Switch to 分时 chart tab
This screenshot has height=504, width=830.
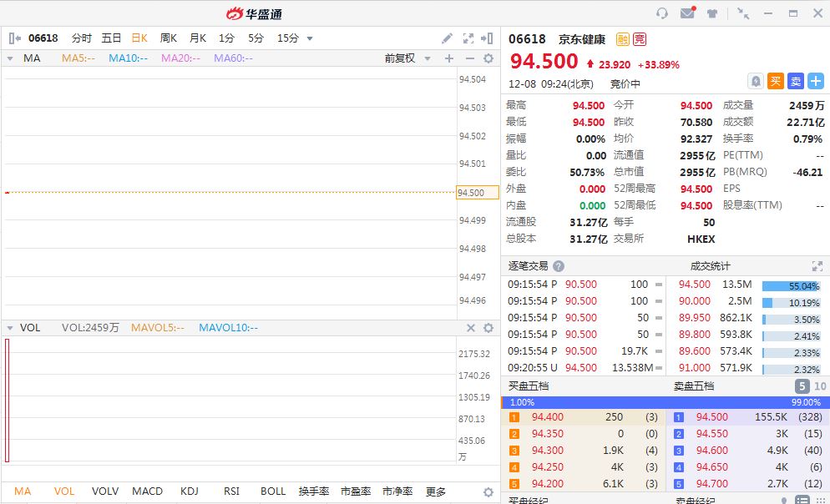coord(82,38)
